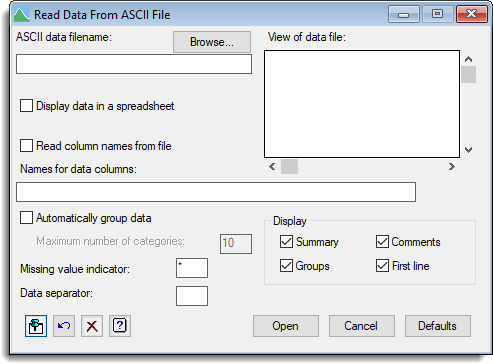
Task: Click the green app icon in title bar
Action: point(22,15)
